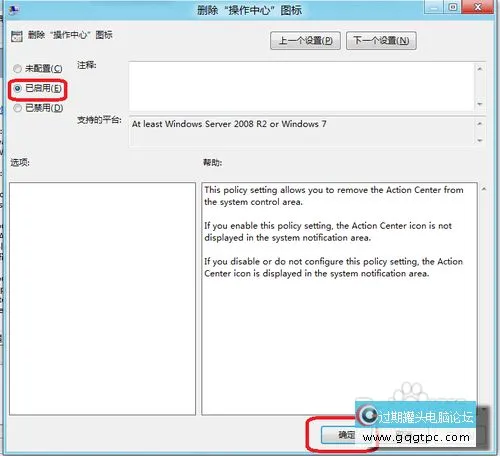Image resolution: width=500 pixels, height=456 pixels.
Task: Minimize the policy dialog window
Action: [433, 7]
